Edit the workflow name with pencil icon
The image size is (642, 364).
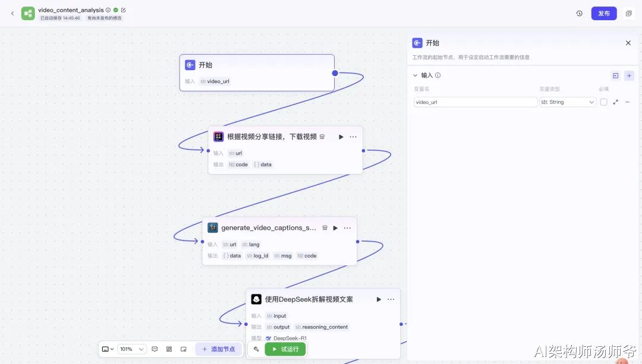(x=123, y=10)
